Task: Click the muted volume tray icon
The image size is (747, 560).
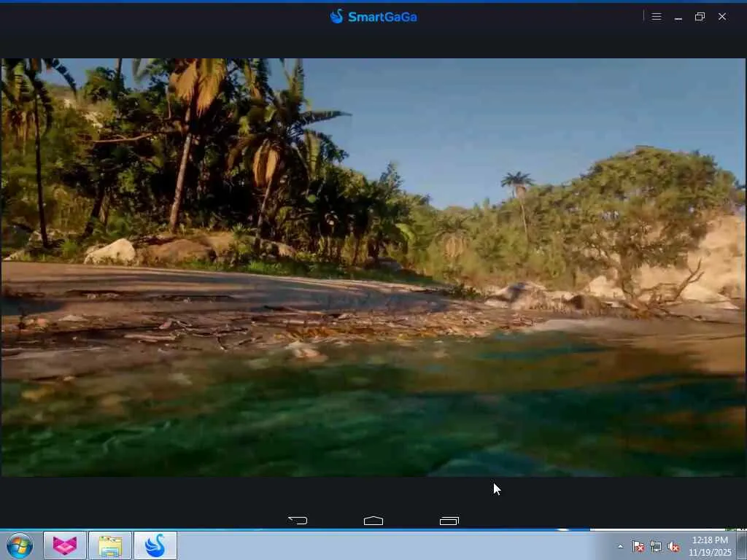Action: (673, 547)
